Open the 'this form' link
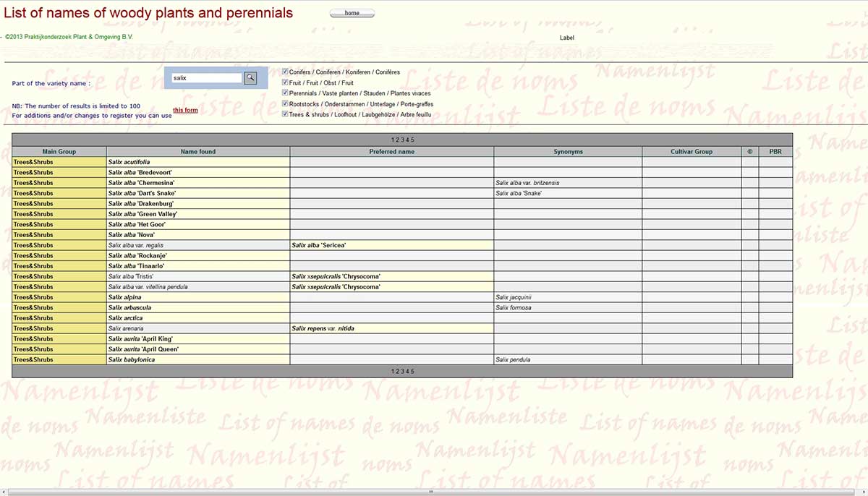Viewport: 868px width, 496px height. coord(185,110)
